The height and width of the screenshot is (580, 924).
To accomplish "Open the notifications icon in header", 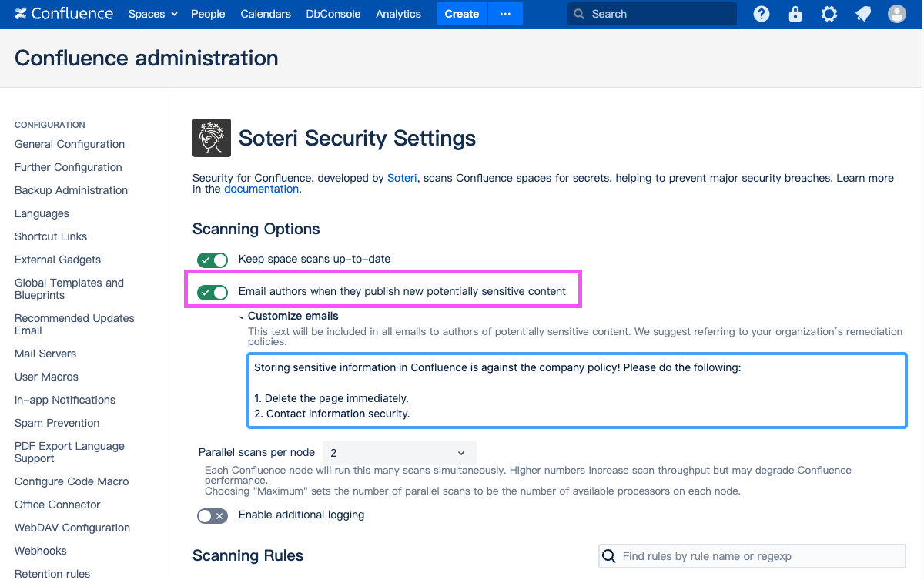I will [863, 14].
